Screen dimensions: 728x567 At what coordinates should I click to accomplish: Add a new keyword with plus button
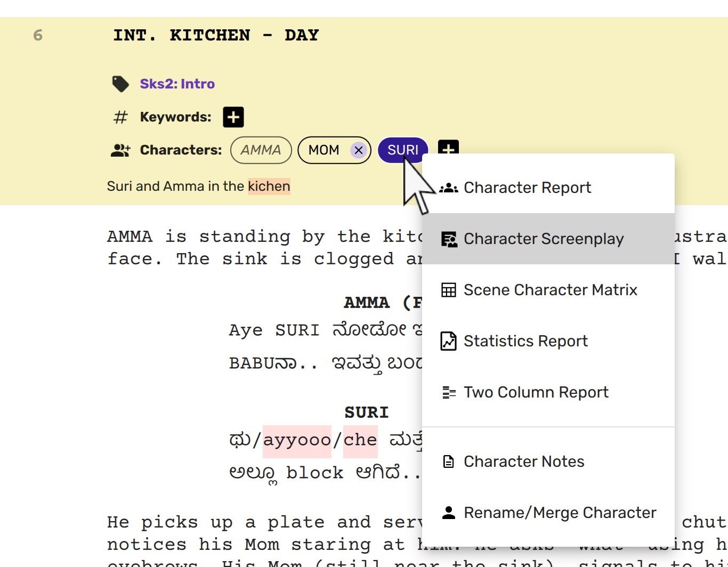point(233,117)
